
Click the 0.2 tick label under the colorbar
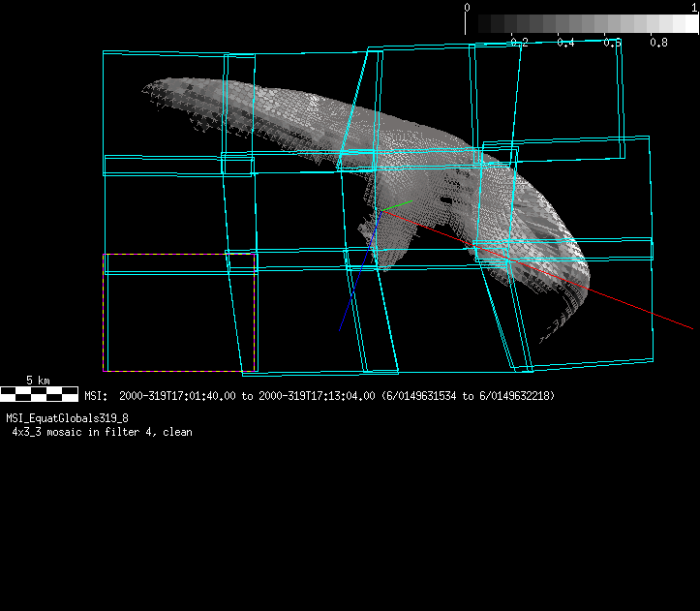(519, 43)
